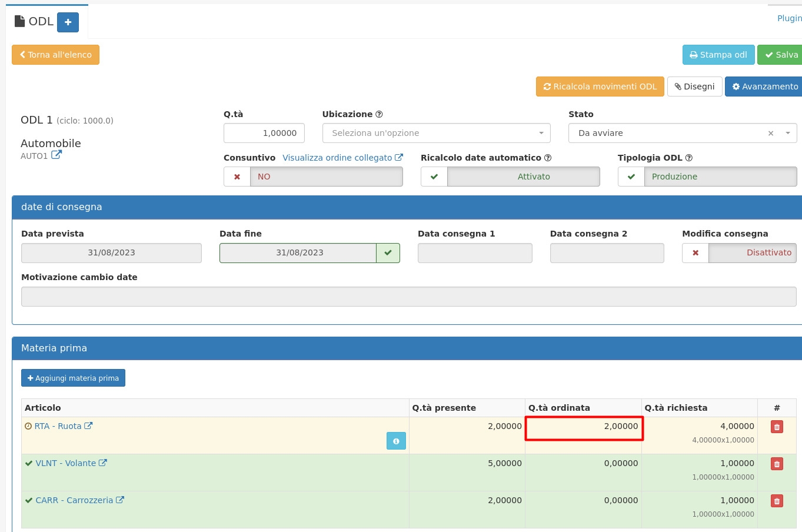This screenshot has width=802, height=532.
Task: Click help icon next to Tipologia ODL
Action: [689, 158]
